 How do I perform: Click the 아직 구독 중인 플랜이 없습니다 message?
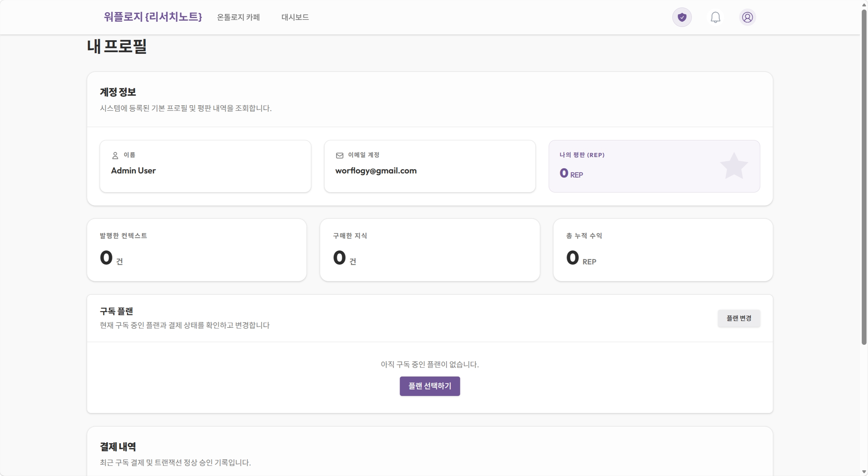[x=430, y=365]
